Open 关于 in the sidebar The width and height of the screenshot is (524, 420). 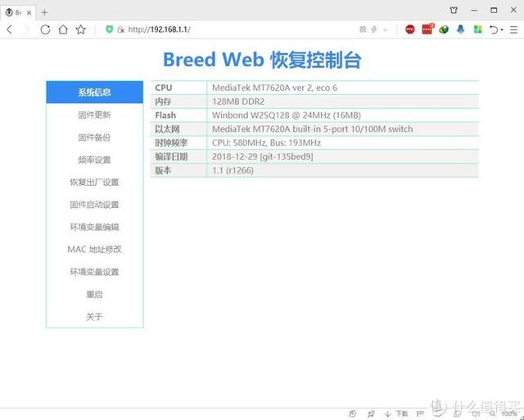point(95,316)
